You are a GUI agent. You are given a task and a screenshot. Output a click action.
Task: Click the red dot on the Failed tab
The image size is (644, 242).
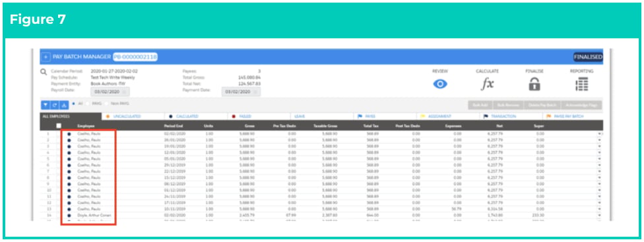coord(233,116)
